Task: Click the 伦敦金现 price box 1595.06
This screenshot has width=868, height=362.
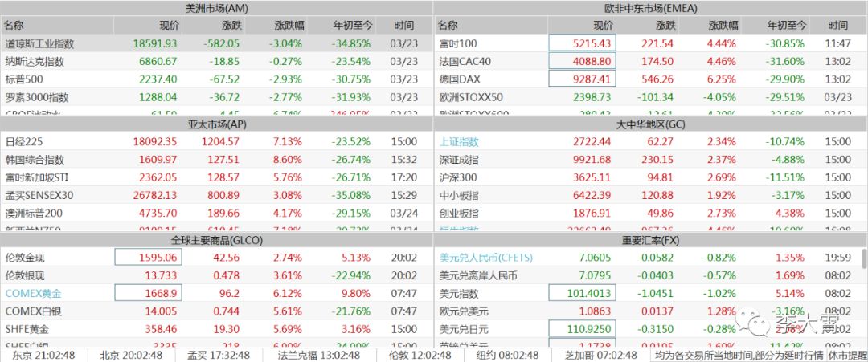Action: pos(148,257)
